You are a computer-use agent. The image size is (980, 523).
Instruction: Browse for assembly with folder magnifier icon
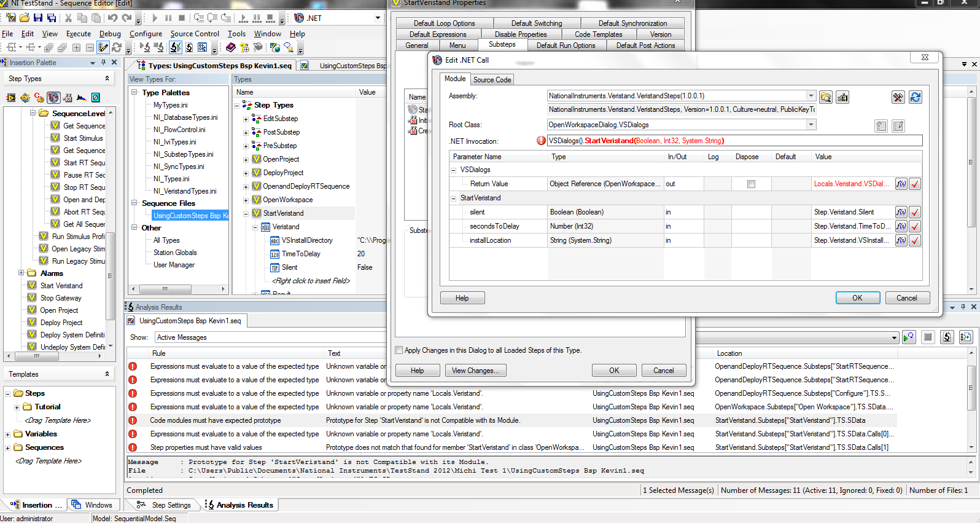coord(826,97)
